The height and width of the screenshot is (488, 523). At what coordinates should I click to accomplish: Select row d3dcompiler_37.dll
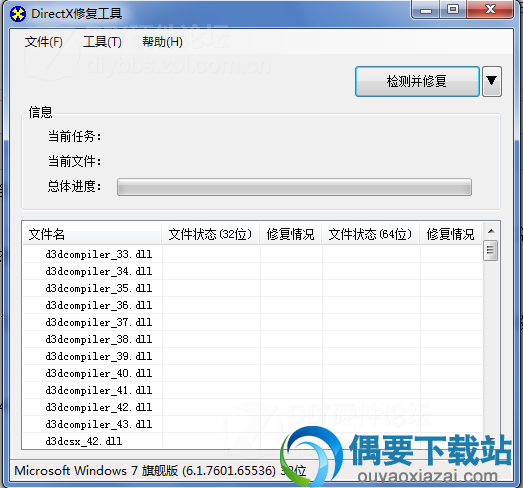252,323
